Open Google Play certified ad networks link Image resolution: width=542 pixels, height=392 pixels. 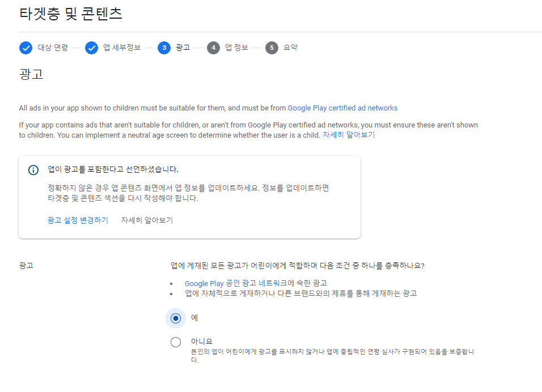click(342, 108)
